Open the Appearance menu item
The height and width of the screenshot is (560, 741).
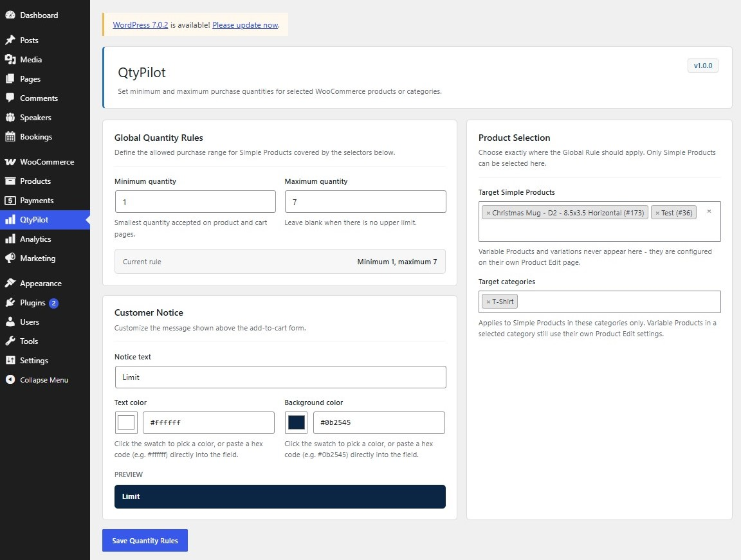(45, 284)
